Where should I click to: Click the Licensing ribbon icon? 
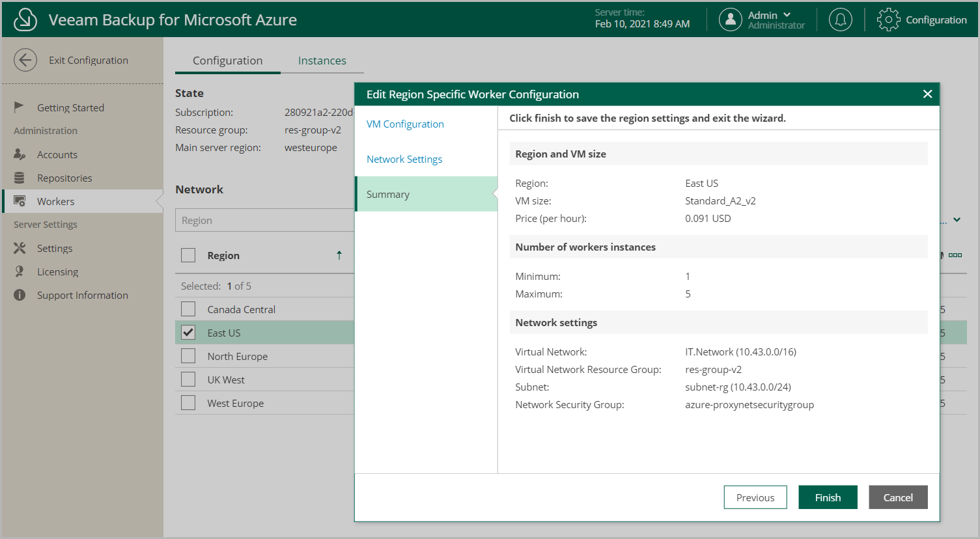pos(20,271)
